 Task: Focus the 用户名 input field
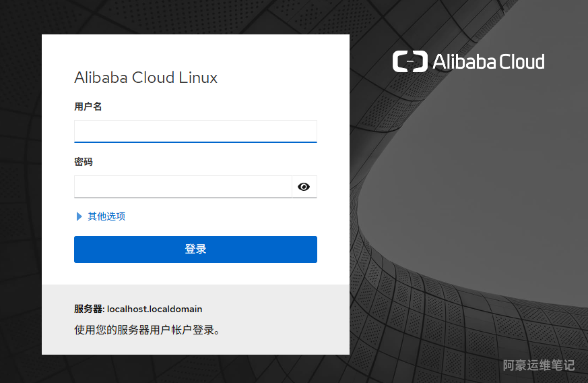point(195,131)
